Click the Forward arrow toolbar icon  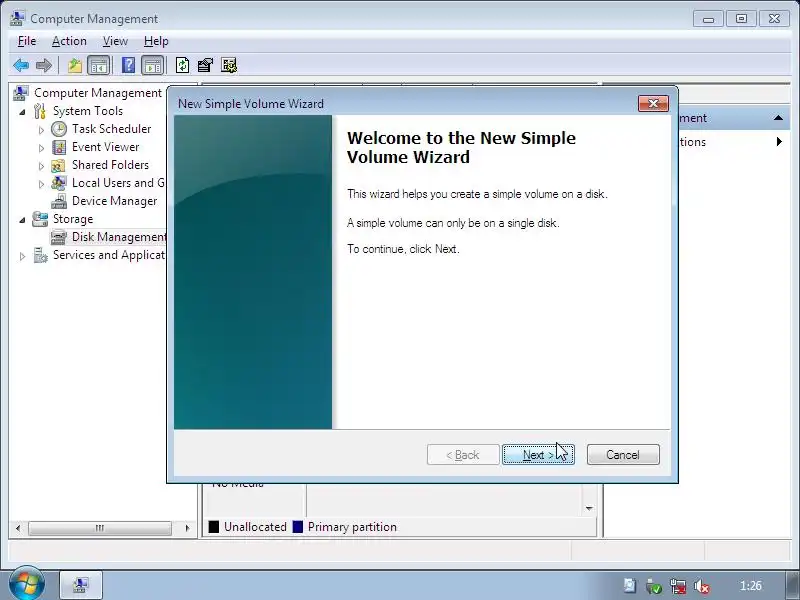pyautogui.click(x=44, y=65)
